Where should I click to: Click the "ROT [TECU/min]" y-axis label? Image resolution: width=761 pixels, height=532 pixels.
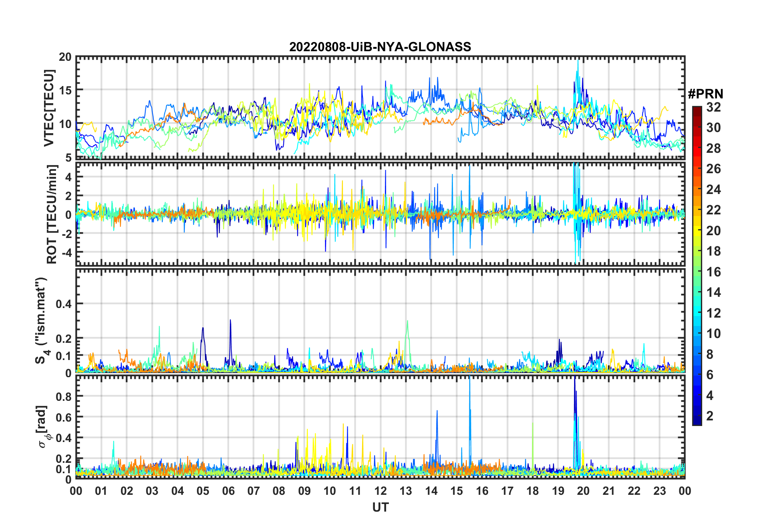click(52, 214)
